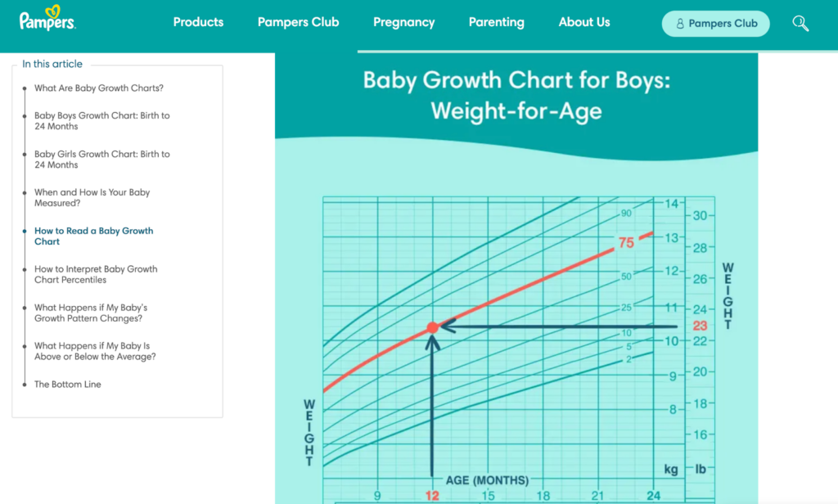Select How to Read a Baby Growth Chart

[93, 236]
